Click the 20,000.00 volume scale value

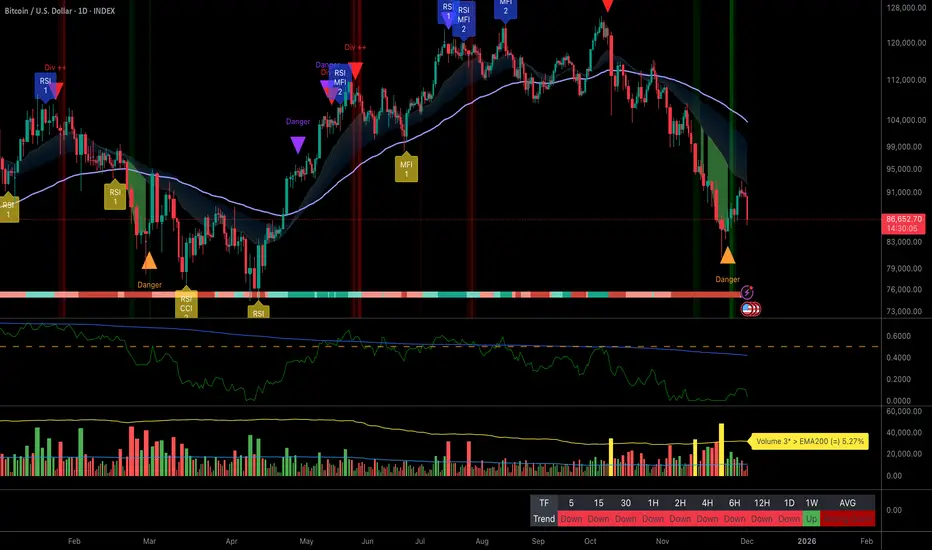[x=903, y=454]
